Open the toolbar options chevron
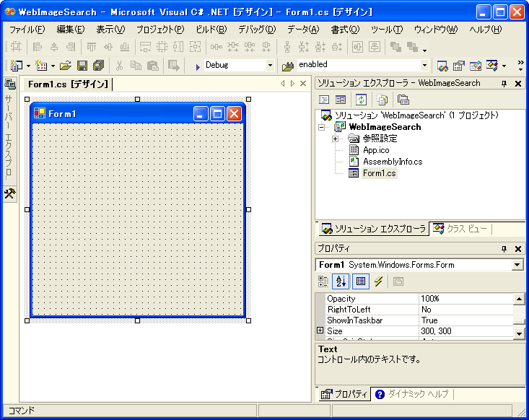The height and width of the screenshot is (420, 529). coord(520,66)
